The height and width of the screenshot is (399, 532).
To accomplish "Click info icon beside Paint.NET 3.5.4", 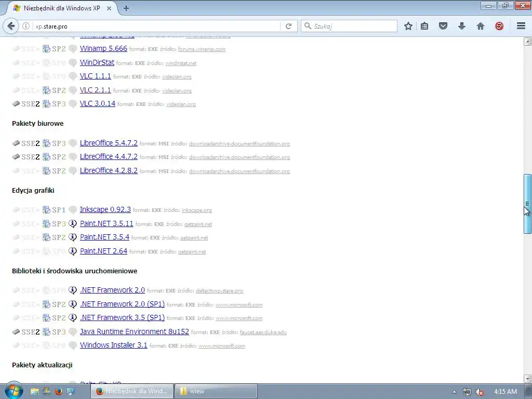I will coord(73,237).
